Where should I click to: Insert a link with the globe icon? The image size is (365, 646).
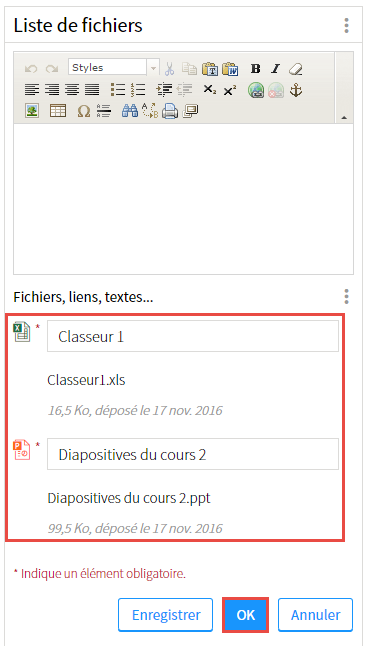pyautogui.click(x=255, y=90)
